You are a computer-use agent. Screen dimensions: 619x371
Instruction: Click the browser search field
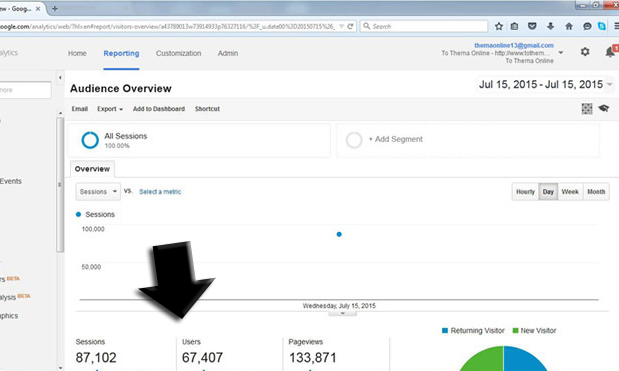(424, 26)
